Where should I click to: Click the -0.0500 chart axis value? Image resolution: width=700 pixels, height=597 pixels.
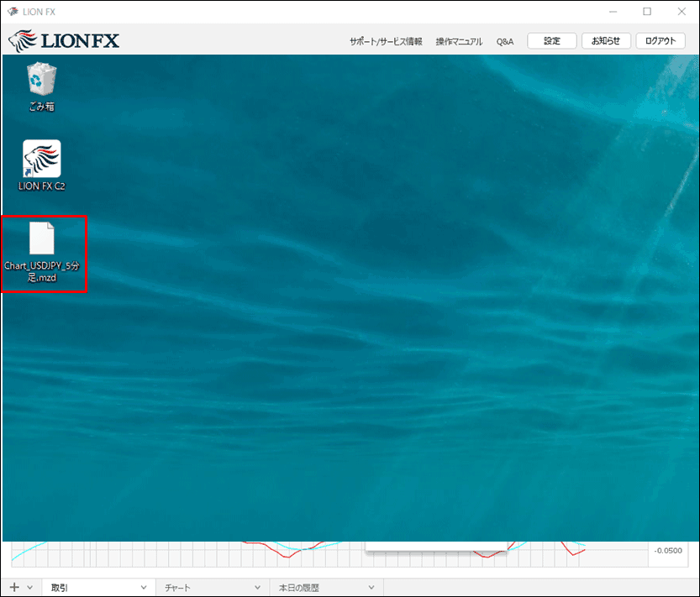(x=668, y=551)
